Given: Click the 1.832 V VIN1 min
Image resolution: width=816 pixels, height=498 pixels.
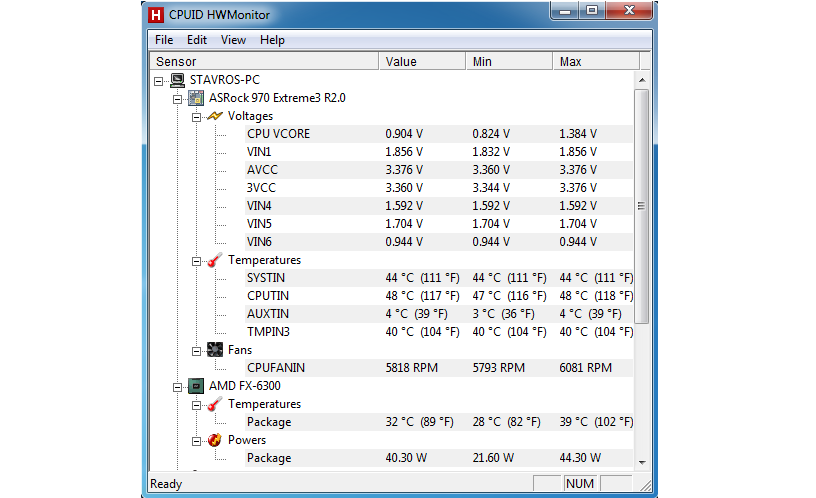Looking at the screenshot, I should tap(491, 152).
